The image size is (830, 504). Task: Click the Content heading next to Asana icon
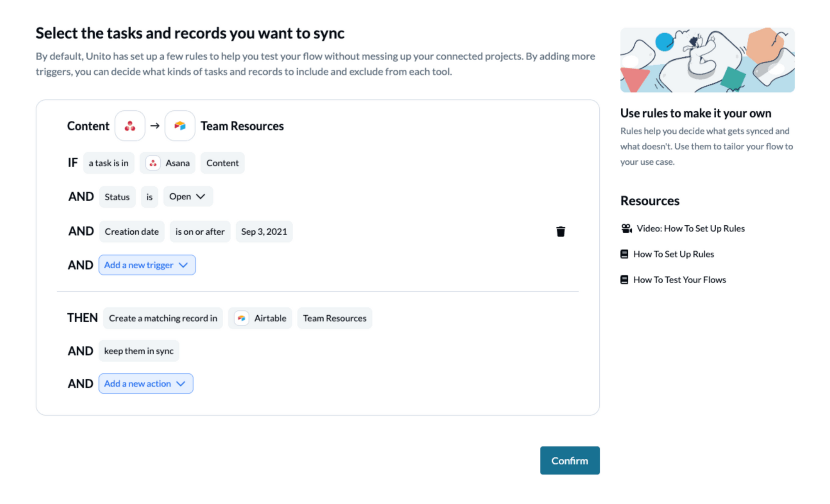[x=88, y=126]
